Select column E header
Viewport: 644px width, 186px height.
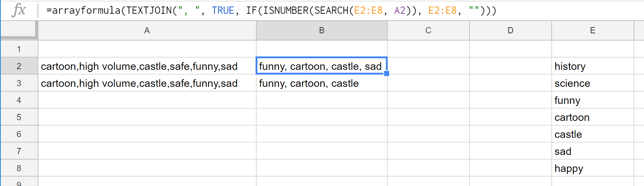pos(593,30)
